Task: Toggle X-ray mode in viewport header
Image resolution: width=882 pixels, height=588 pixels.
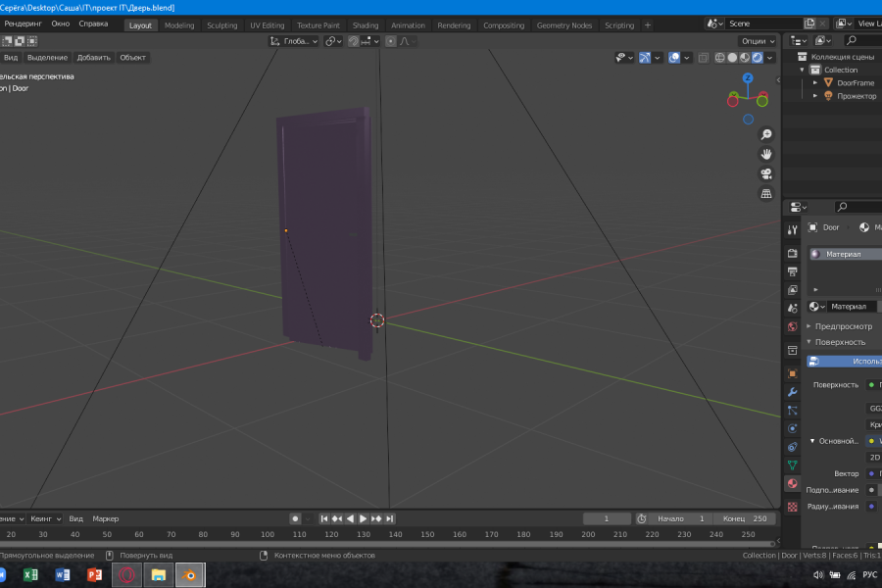Action: (703, 58)
